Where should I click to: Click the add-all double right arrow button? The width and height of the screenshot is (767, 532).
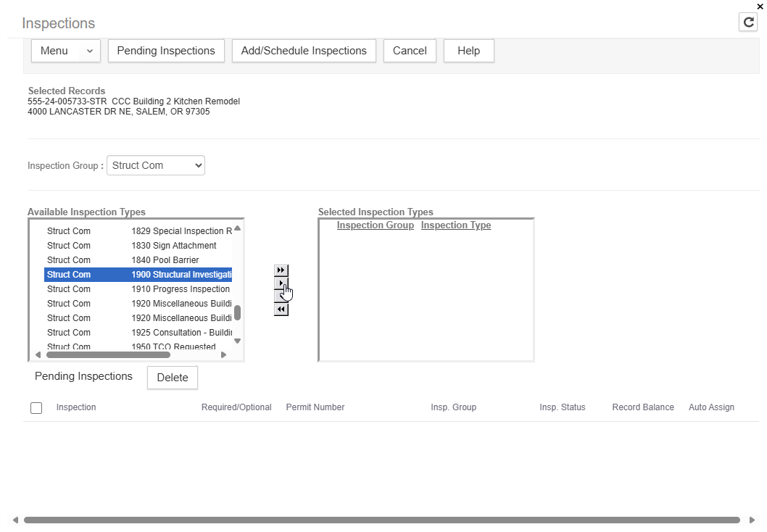pos(281,270)
